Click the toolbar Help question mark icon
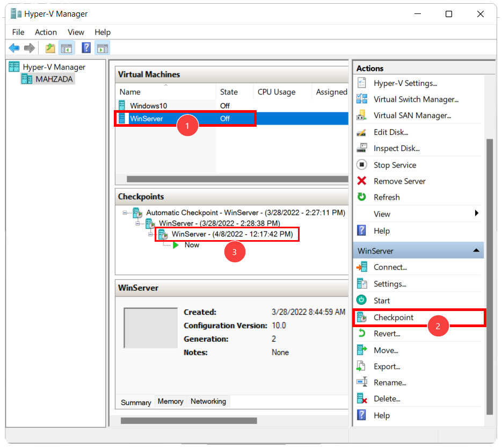Screen dimensions: 502x448 click(x=86, y=48)
